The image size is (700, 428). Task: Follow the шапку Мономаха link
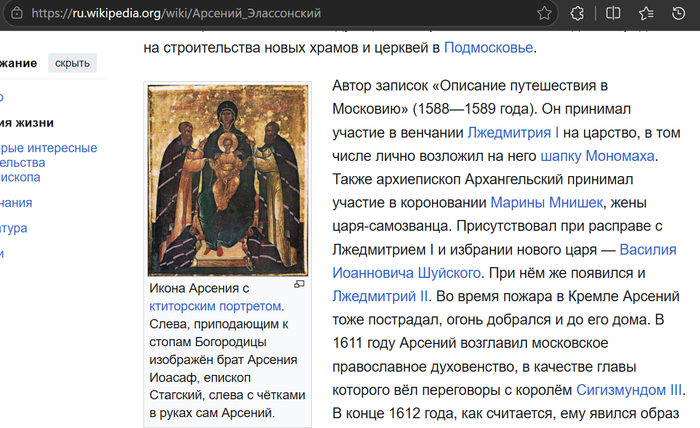597,156
